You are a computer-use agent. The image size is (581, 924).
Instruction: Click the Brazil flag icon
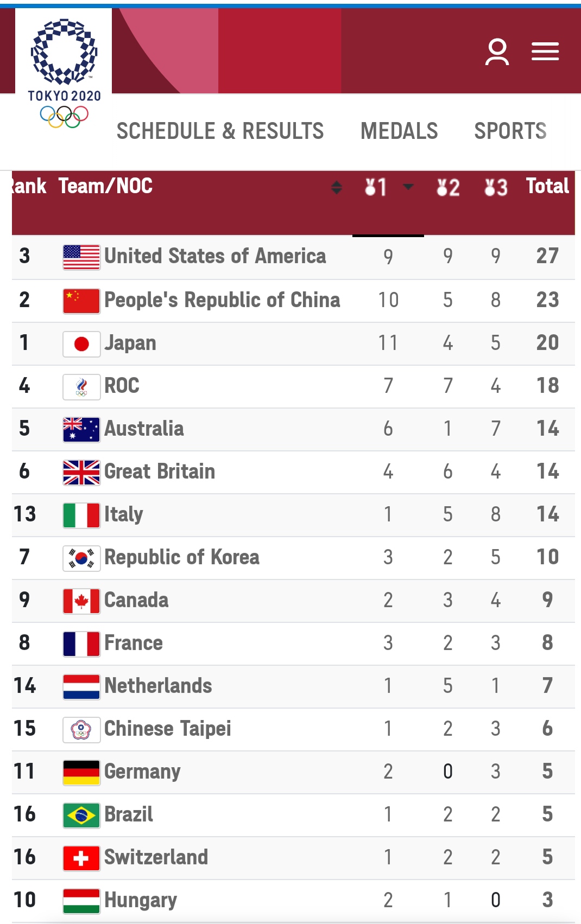81,815
